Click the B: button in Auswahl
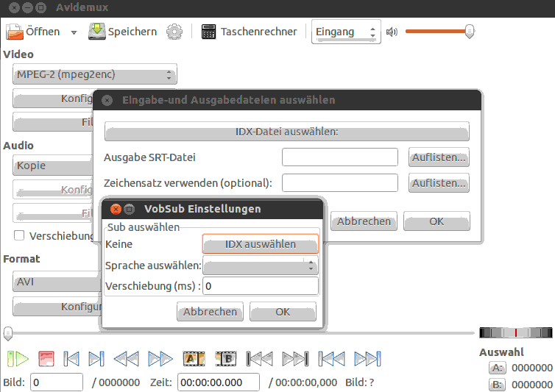The width and height of the screenshot is (555, 392). coord(498,385)
